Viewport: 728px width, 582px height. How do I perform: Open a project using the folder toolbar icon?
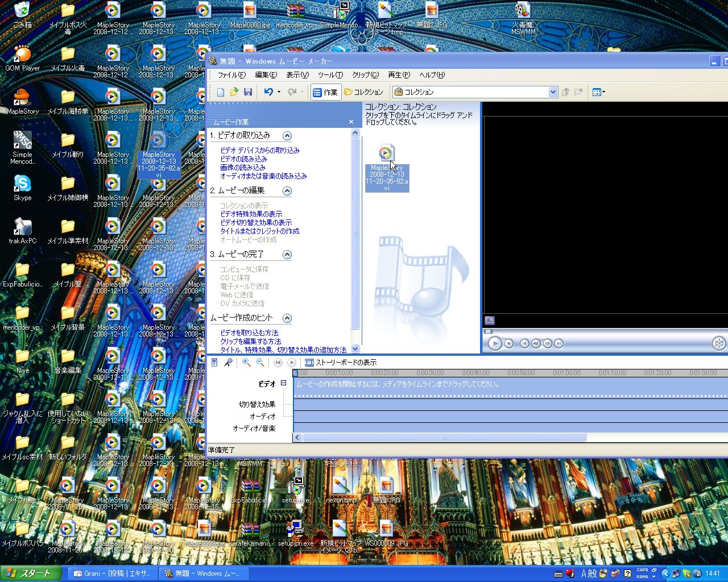tap(234, 92)
